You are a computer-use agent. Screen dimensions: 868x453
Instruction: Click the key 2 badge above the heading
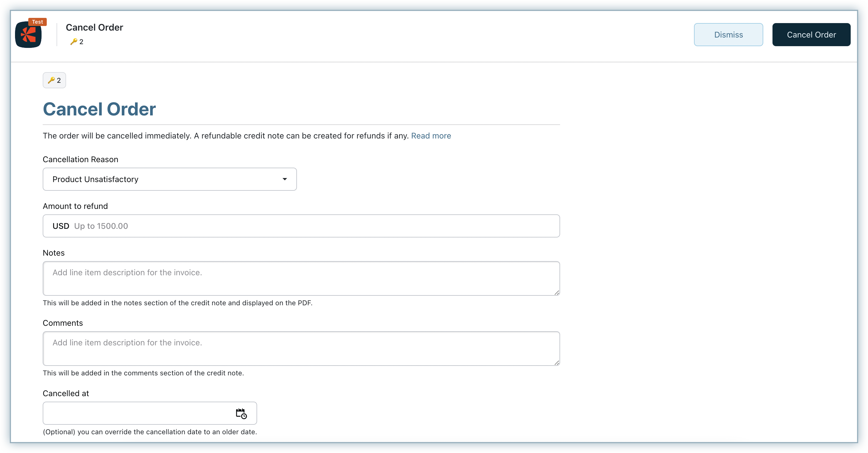coord(54,80)
